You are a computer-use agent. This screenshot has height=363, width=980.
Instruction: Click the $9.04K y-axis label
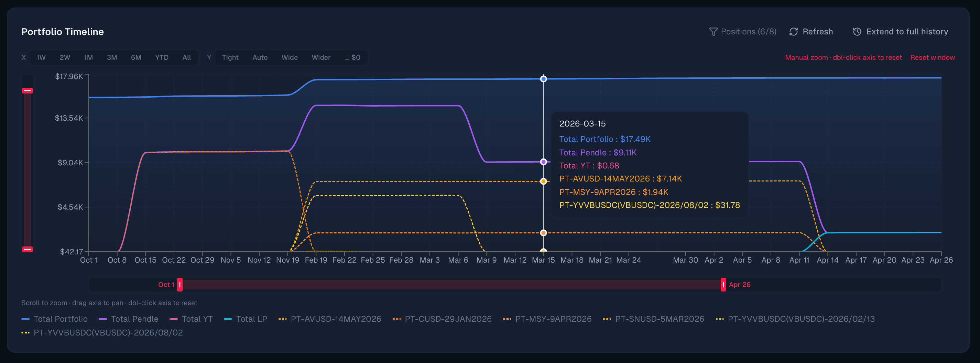[x=70, y=163]
